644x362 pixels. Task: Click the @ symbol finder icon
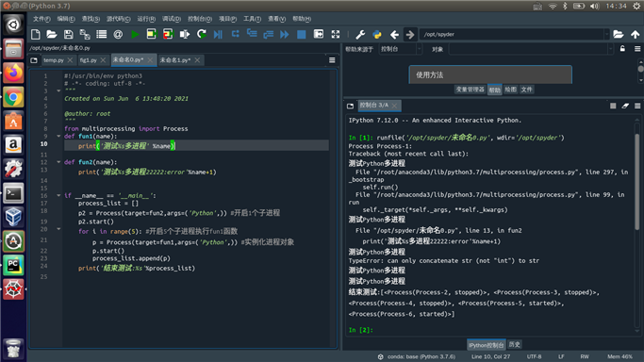[x=118, y=35]
